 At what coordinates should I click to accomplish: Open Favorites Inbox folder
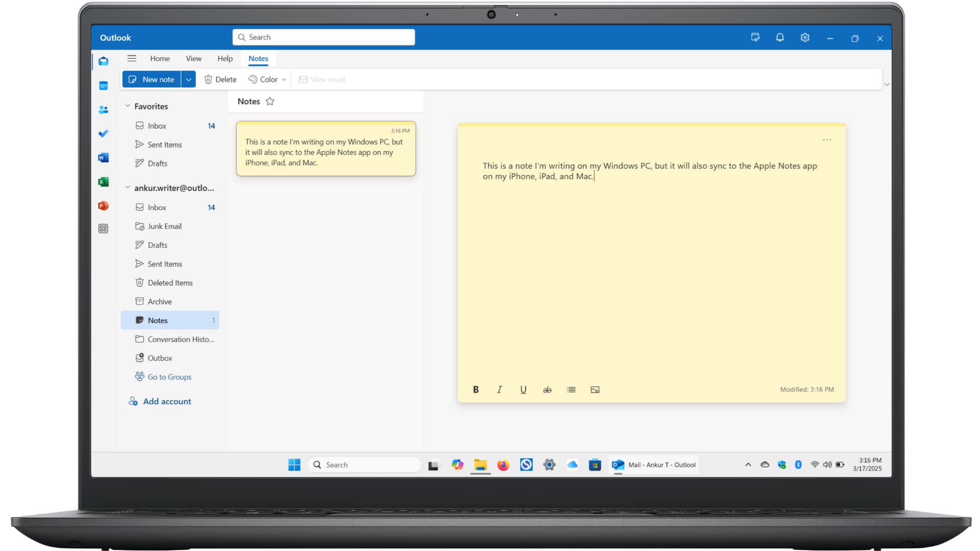170,126
